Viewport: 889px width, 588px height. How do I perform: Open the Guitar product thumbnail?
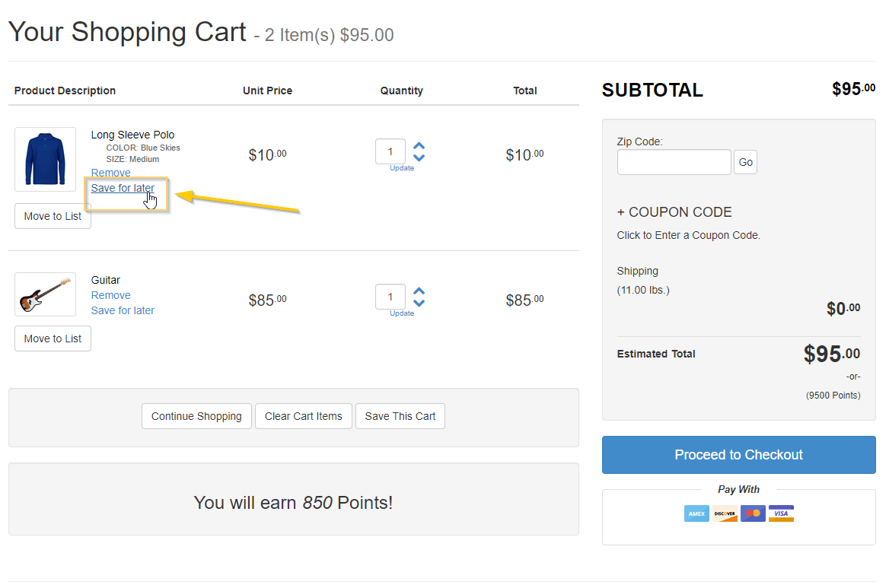tap(45, 294)
